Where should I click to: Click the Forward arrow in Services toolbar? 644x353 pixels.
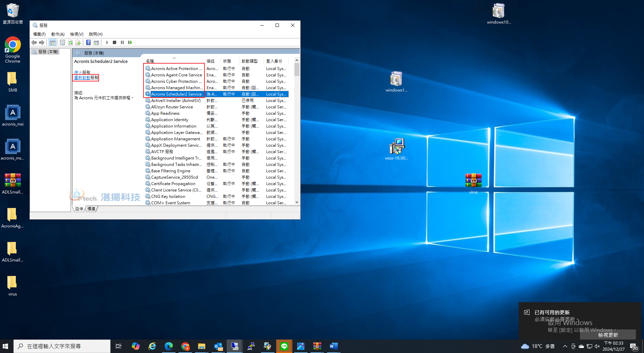(x=42, y=42)
